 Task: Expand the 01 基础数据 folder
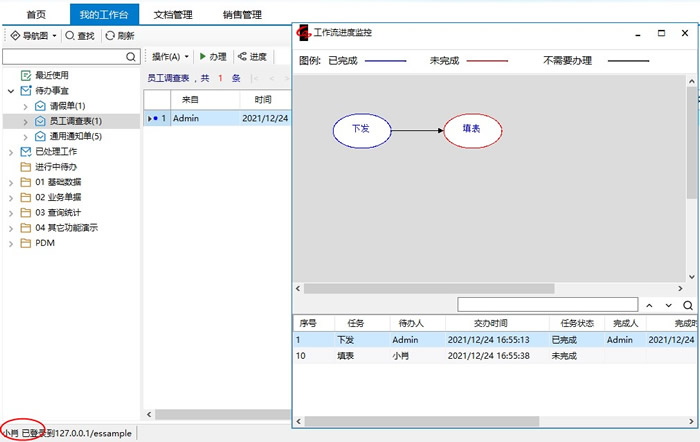tap(11, 182)
